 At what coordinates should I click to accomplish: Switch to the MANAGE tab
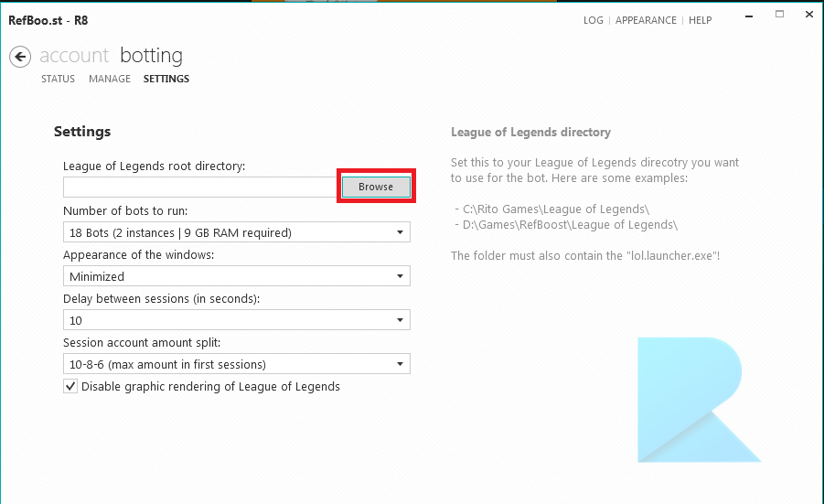pyautogui.click(x=110, y=79)
